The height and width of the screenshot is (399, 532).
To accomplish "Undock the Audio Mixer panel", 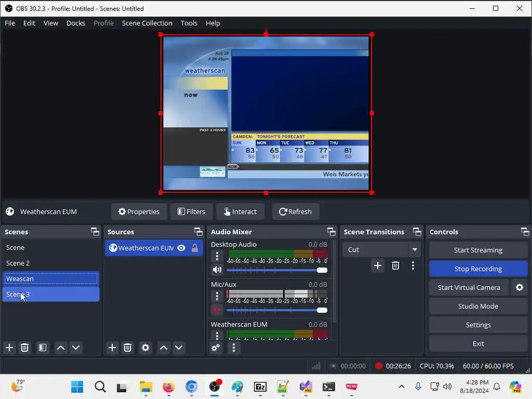I will pos(331,232).
